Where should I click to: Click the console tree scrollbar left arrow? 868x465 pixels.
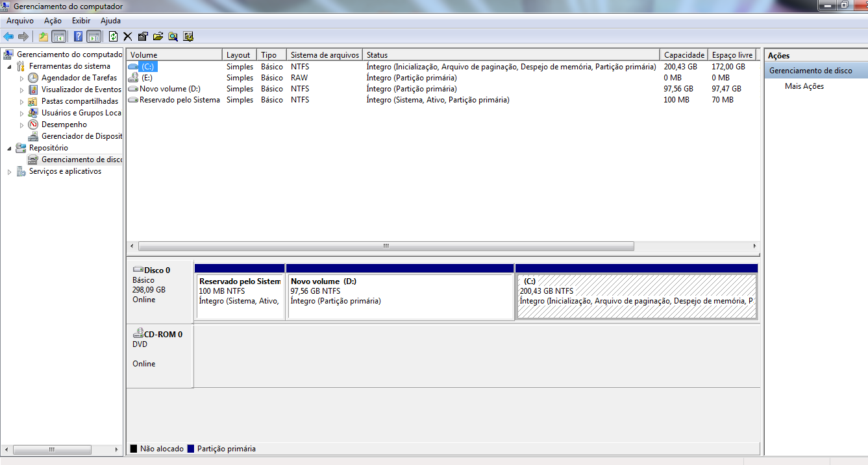[x=6, y=449]
